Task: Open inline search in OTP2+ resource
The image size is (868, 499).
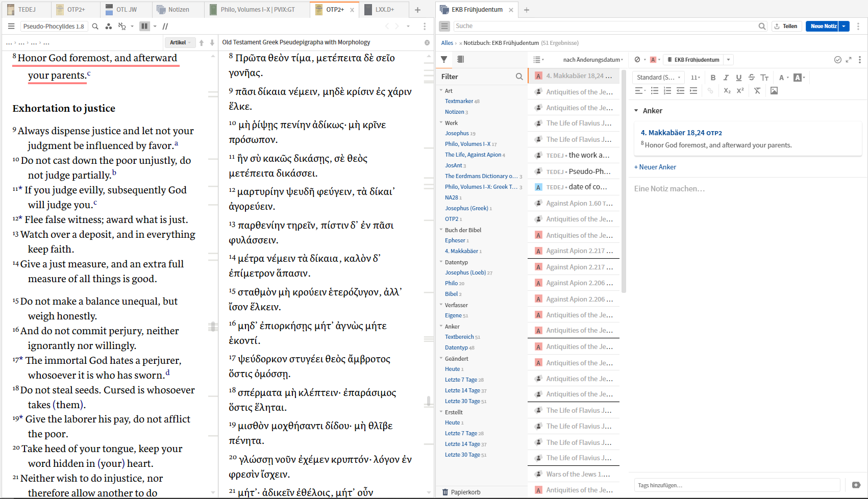Action: click(95, 26)
